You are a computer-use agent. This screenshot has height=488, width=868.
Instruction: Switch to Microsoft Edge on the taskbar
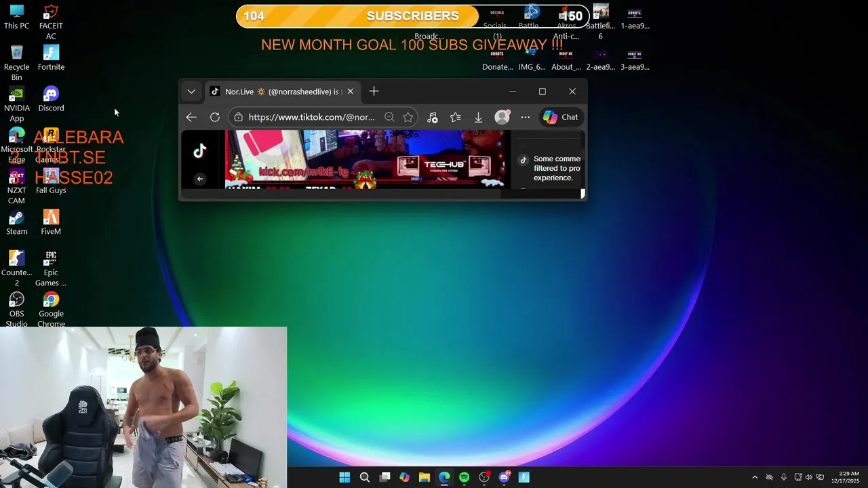point(444,477)
